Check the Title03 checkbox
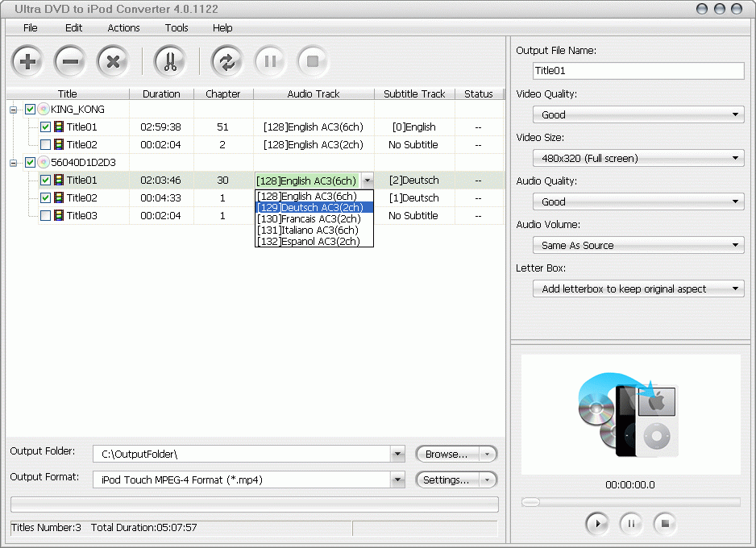The image size is (756, 548). click(45, 215)
